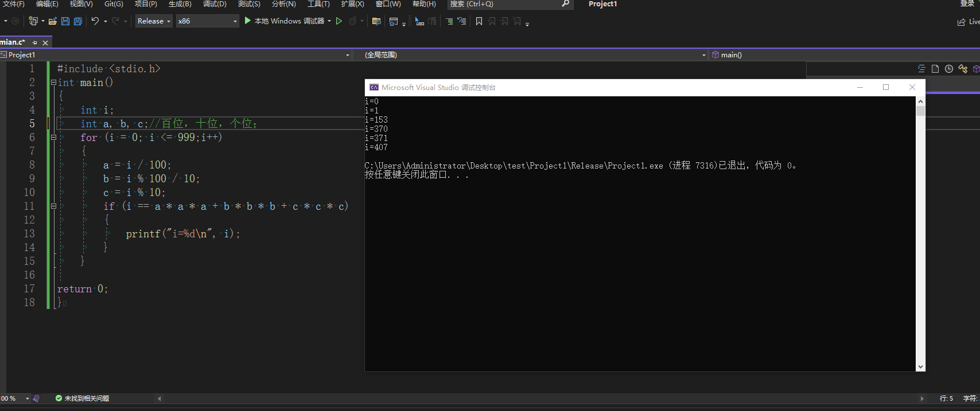This screenshot has height=411, width=980.
Task: Open the Release configuration dropdown
Action: click(x=154, y=21)
